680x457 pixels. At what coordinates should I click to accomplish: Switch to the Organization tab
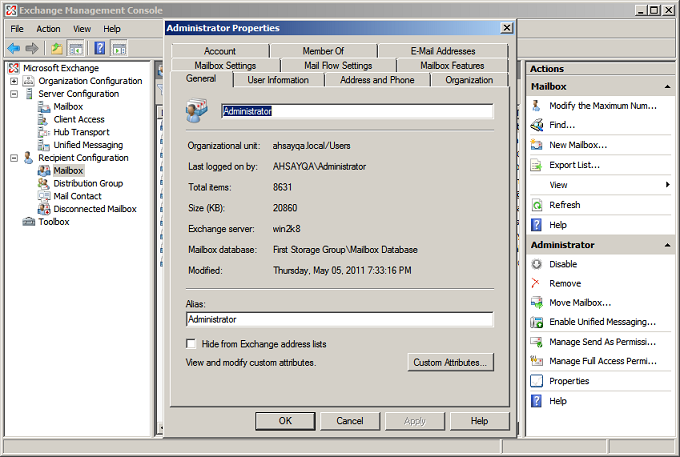469,80
